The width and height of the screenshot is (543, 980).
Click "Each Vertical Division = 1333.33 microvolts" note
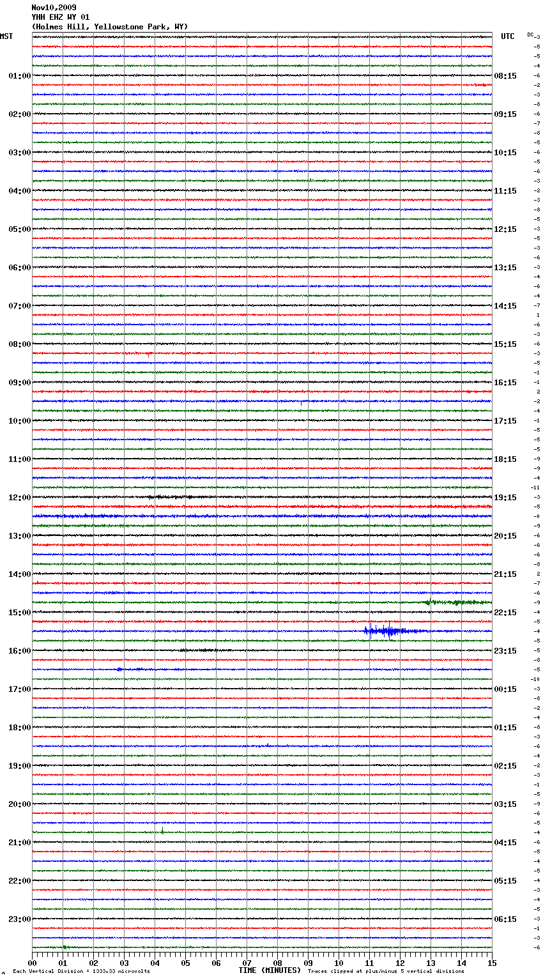coord(81,971)
